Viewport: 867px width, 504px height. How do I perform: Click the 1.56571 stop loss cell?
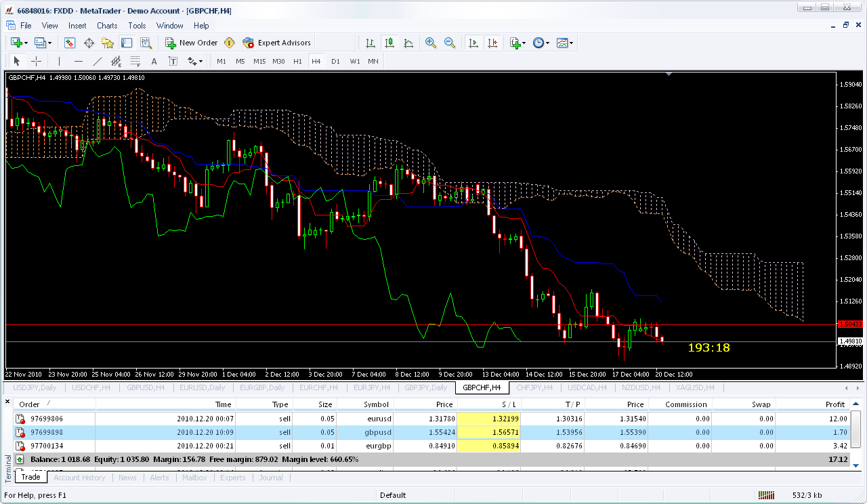(490, 432)
